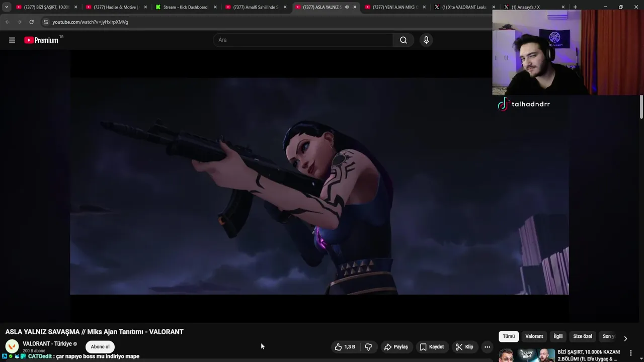The image size is (644, 362).
Task: Open a new browser tab with plus
Action: pos(575,7)
